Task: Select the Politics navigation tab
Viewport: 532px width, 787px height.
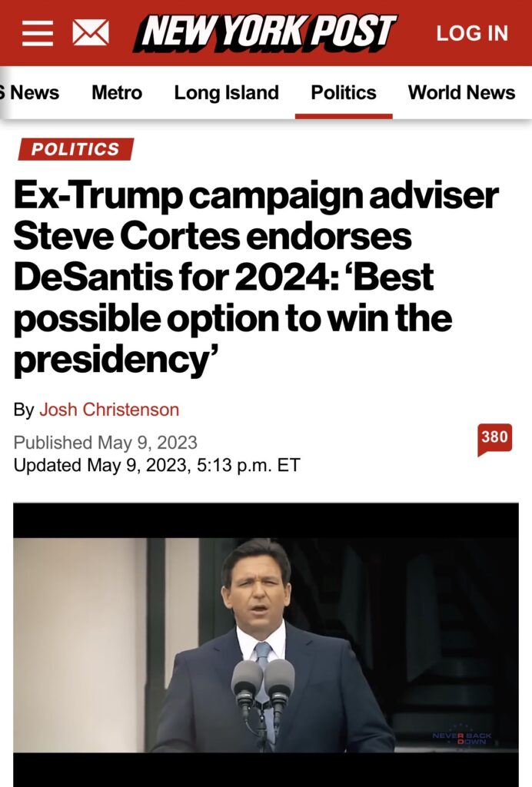Action: coord(344,93)
